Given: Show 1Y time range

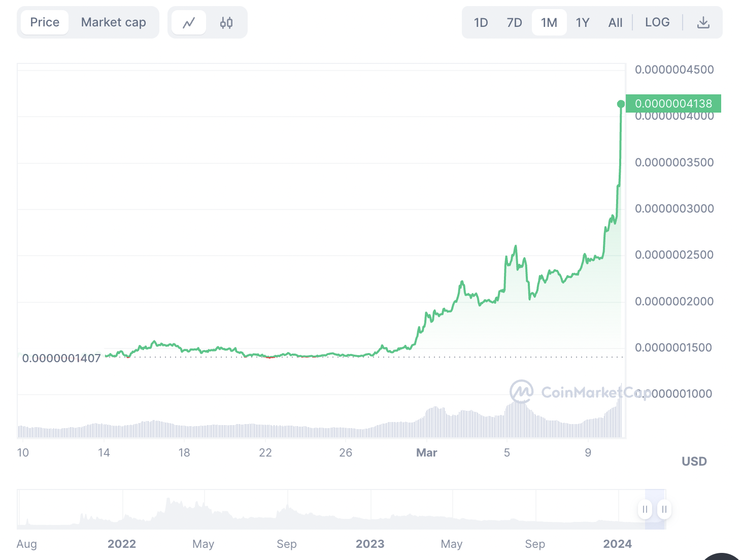Looking at the screenshot, I should pyautogui.click(x=583, y=23).
